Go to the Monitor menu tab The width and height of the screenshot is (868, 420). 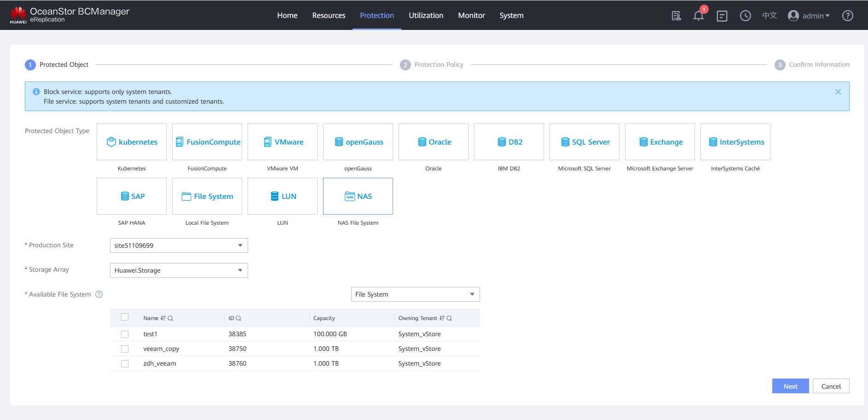point(471,16)
